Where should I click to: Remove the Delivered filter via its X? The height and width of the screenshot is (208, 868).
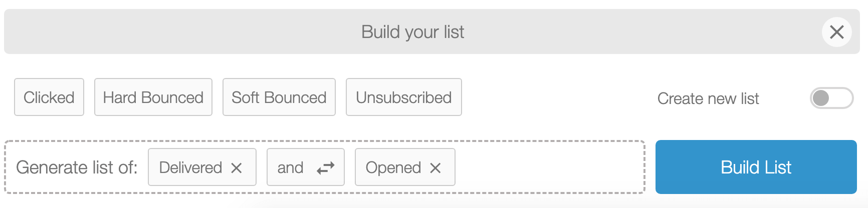[237, 168]
